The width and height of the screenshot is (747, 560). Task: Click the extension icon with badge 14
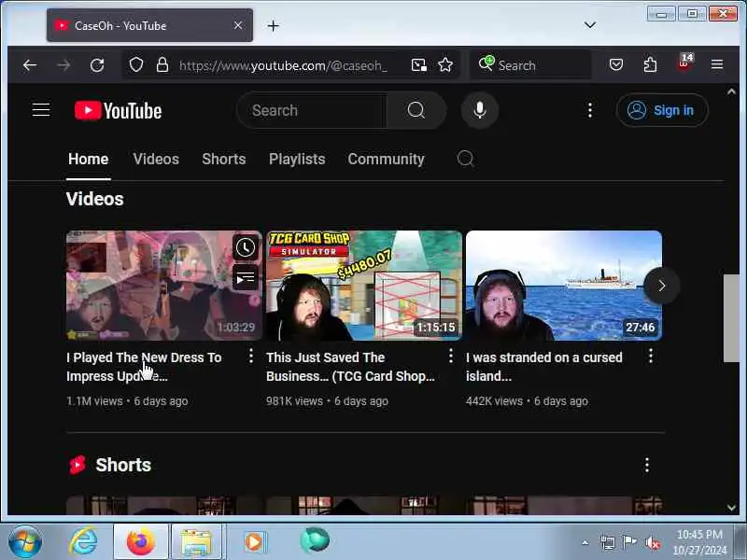(685, 63)
